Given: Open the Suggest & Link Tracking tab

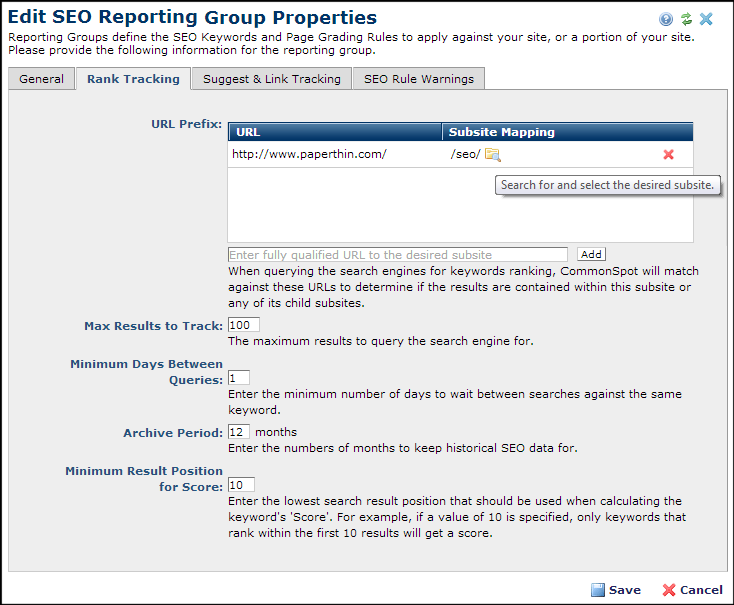Looking at the screenshot, I should pyautogui.click(x=271, y=79).
